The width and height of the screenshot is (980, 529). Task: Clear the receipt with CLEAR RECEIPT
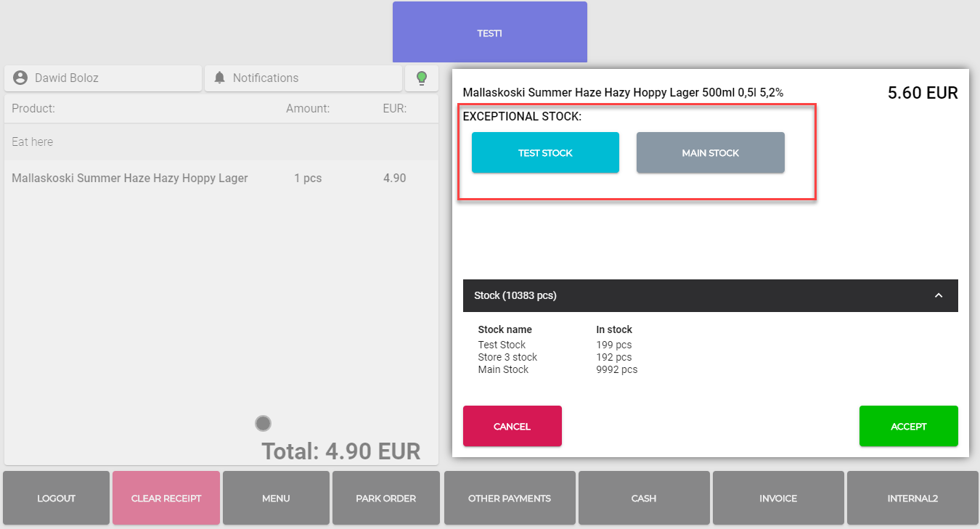[x=166, y=498]
